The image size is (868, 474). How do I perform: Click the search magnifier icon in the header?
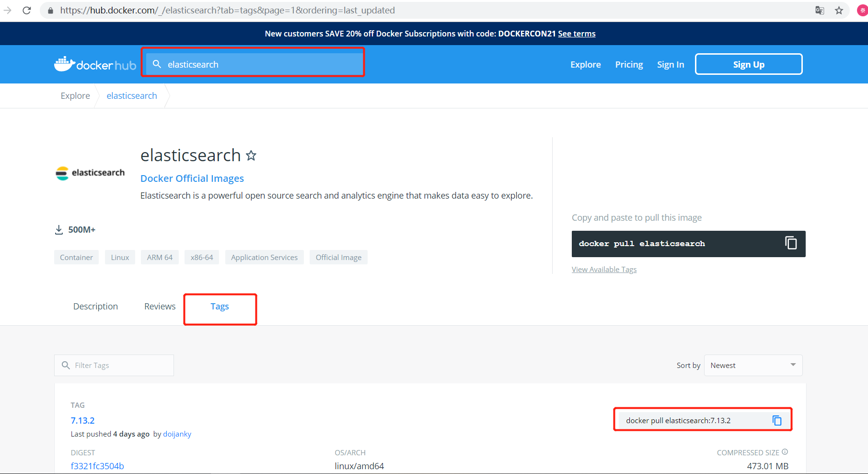(x=157, y=64)
